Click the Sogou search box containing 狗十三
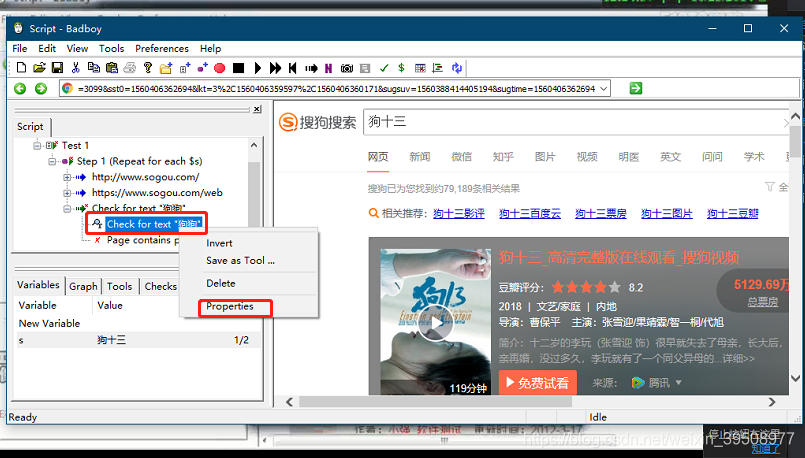Screen dimensions: 805x458 point(577,122)
